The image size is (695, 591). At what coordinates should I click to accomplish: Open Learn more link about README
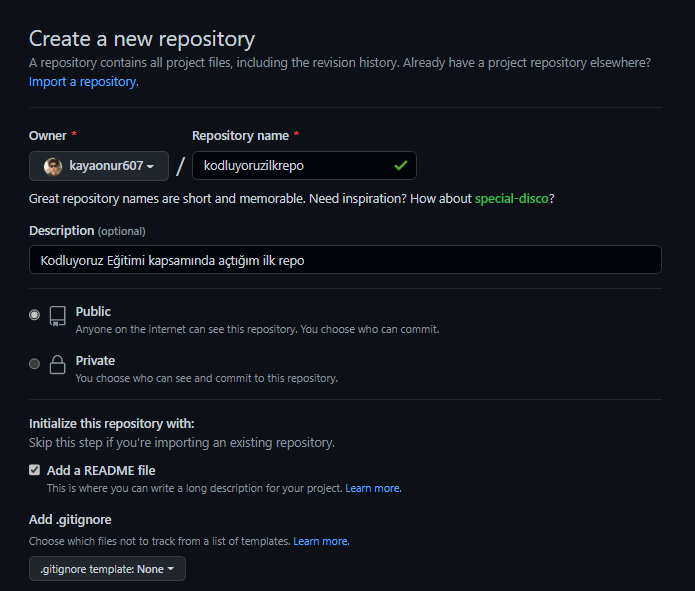(373, 489)
